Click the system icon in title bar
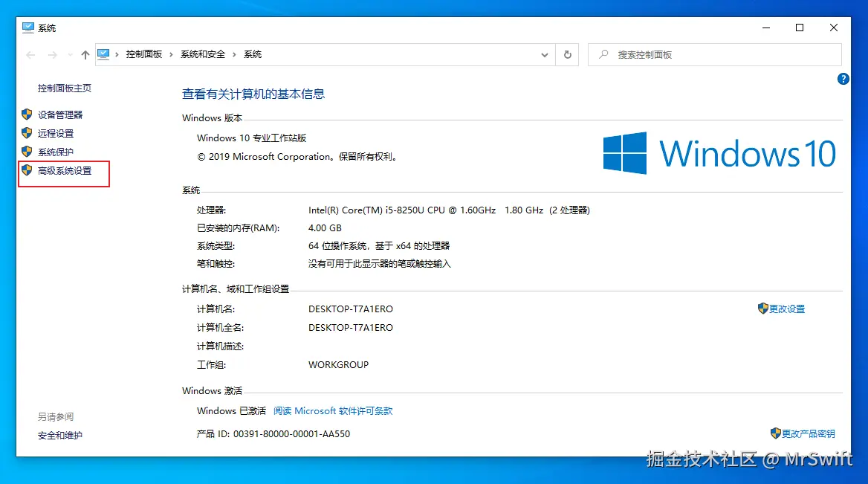868x484 pixels. pyautogui.click(x=28, y=28)
